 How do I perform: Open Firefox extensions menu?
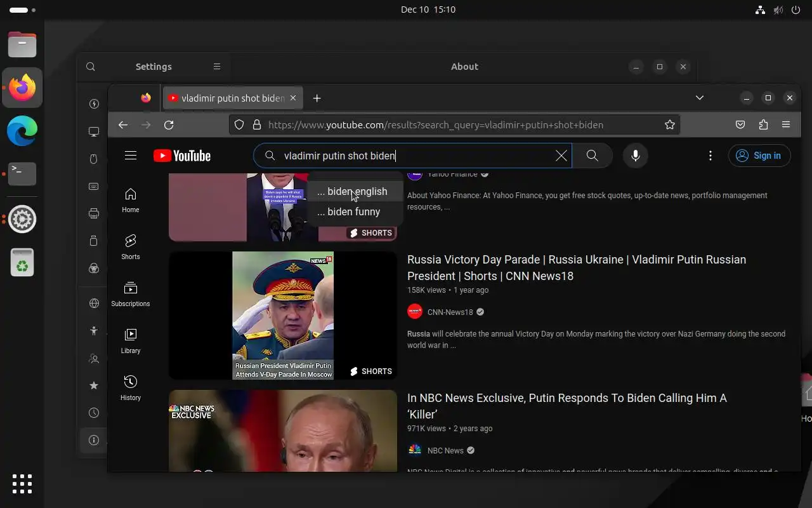point(763,125)
